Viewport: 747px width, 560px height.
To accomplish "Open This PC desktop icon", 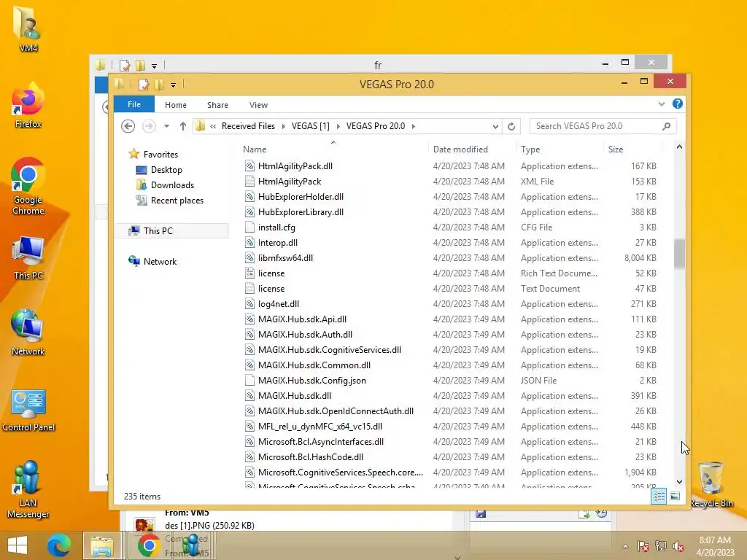I will [28, 258].
